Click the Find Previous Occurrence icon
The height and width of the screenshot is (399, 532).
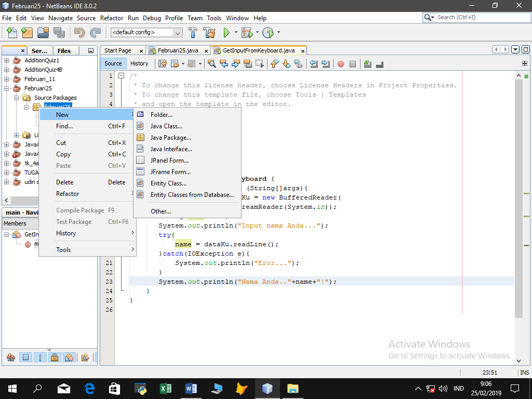click(224, 64)
